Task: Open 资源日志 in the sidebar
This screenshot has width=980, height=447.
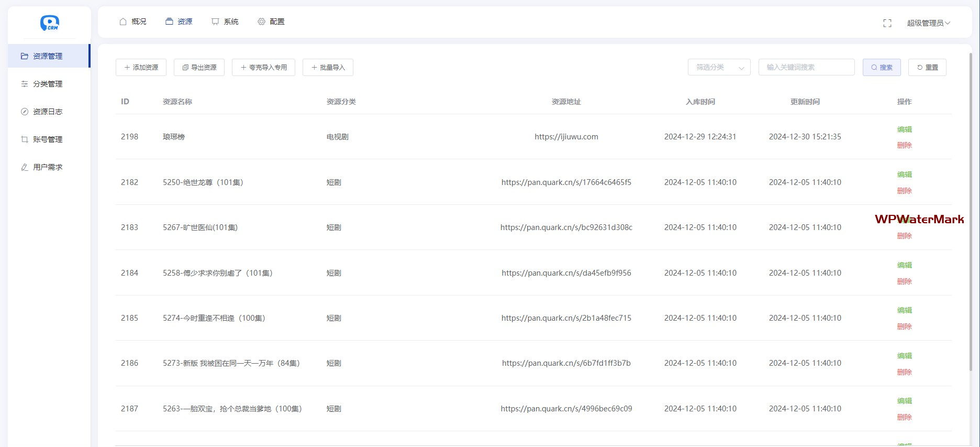Action: [x=48, y=112]
